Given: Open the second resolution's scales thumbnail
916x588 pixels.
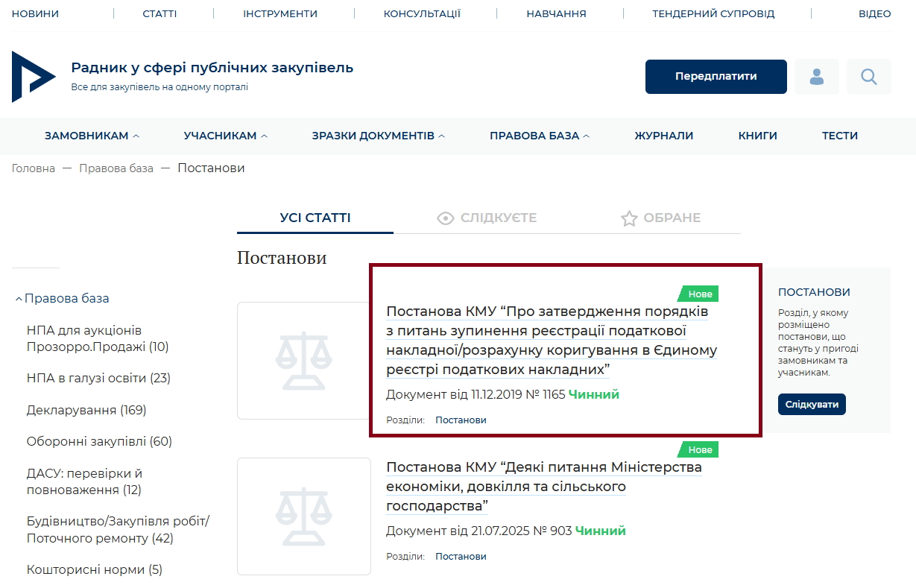Looking at the screenshot, I should click(x=303, y=516).
